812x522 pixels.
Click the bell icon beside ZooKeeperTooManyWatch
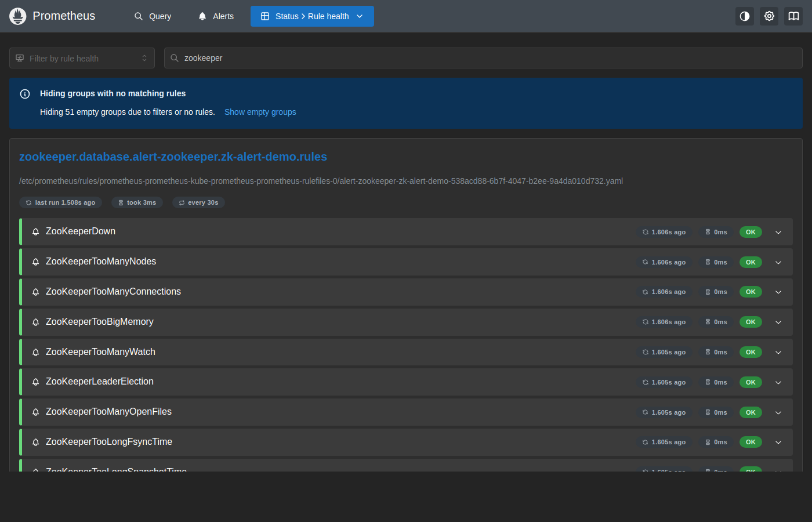tap(35, 352)
